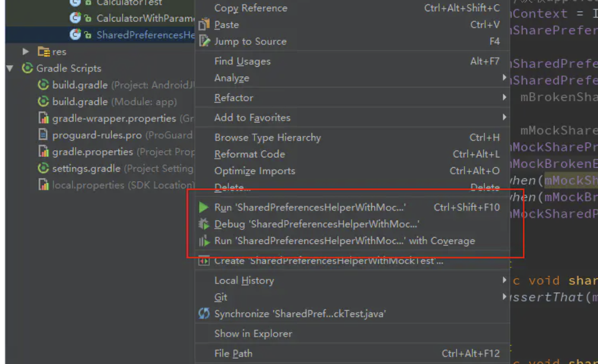Choose Reformat Code
Image resolution: width=598 pixels, height=364 pixels.
352,154
